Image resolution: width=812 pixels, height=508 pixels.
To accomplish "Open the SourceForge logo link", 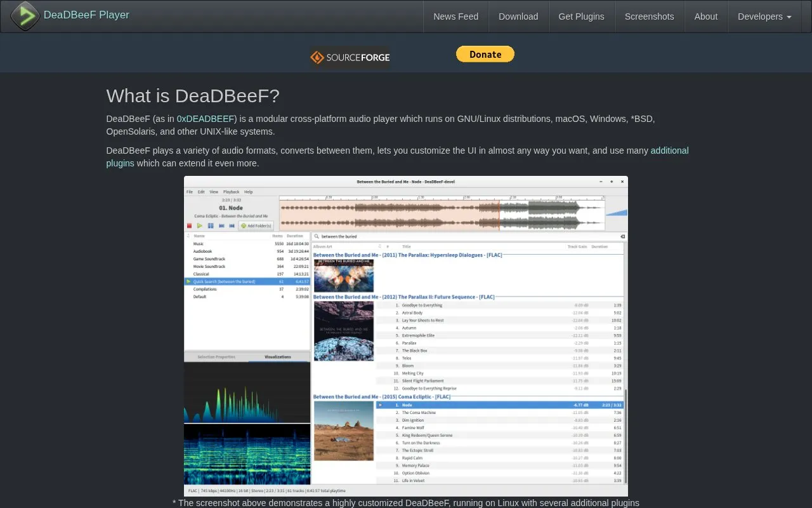I will click(x=350, y=58).
